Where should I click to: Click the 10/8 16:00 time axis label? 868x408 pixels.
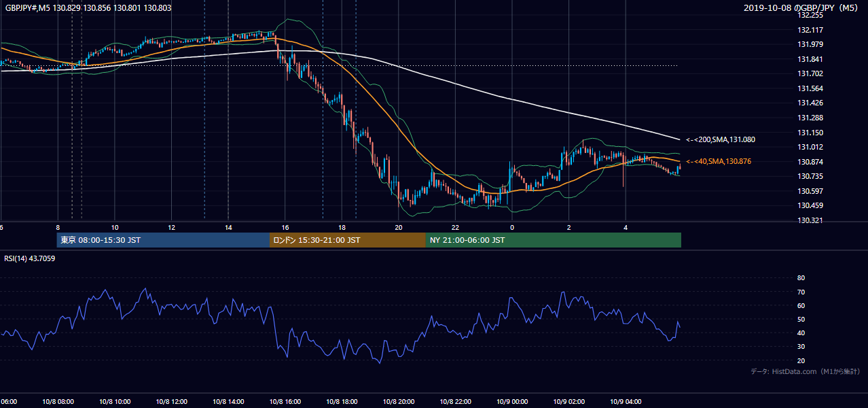(x=285, y=402)
